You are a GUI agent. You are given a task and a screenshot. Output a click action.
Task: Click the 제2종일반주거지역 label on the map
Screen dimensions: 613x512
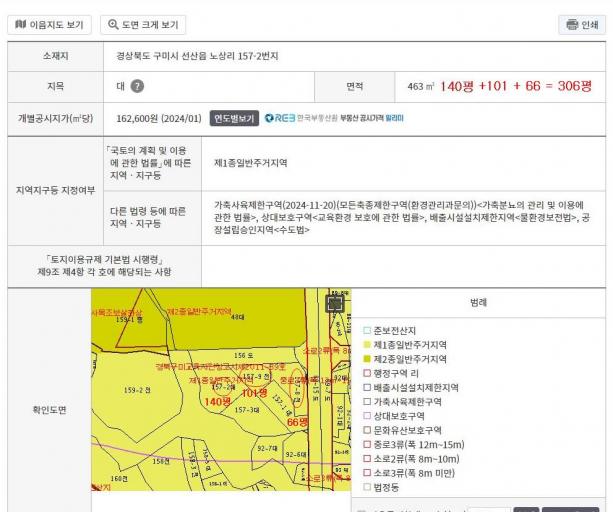pos(199,311)
